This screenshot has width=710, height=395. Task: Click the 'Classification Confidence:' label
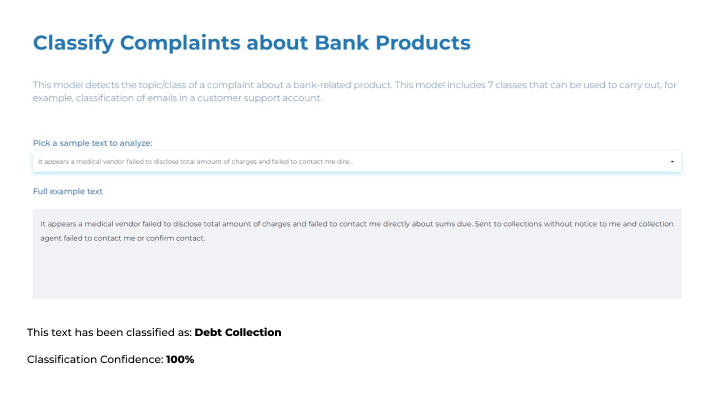tap(95, 359)
